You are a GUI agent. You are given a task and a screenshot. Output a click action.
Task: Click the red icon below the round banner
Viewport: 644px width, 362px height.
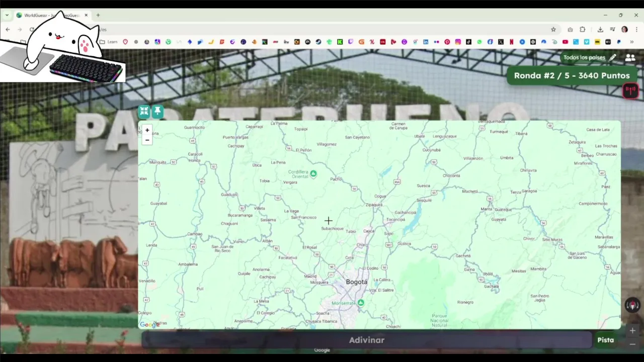(630, 90)
